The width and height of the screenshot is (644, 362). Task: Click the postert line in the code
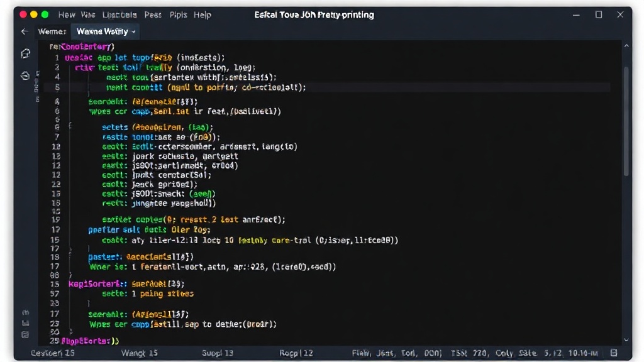(x=140, y=257)
